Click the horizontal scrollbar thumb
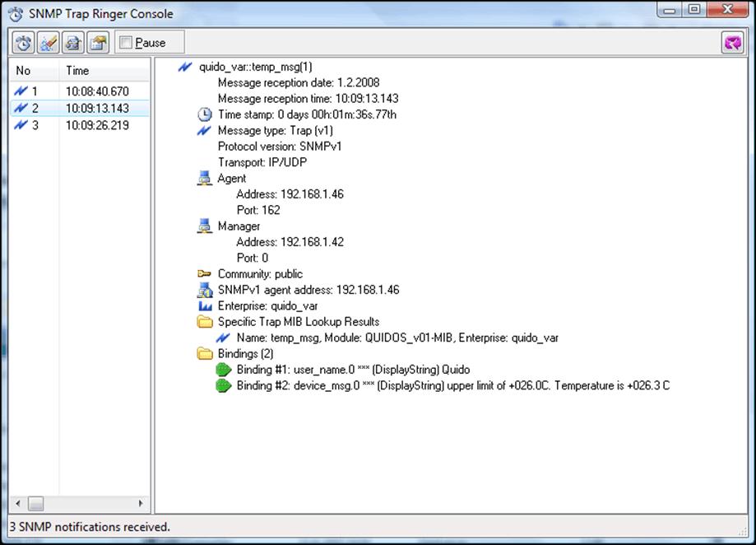Image resolution: width=756 pixels, height=545 pixels. (35, 504)
